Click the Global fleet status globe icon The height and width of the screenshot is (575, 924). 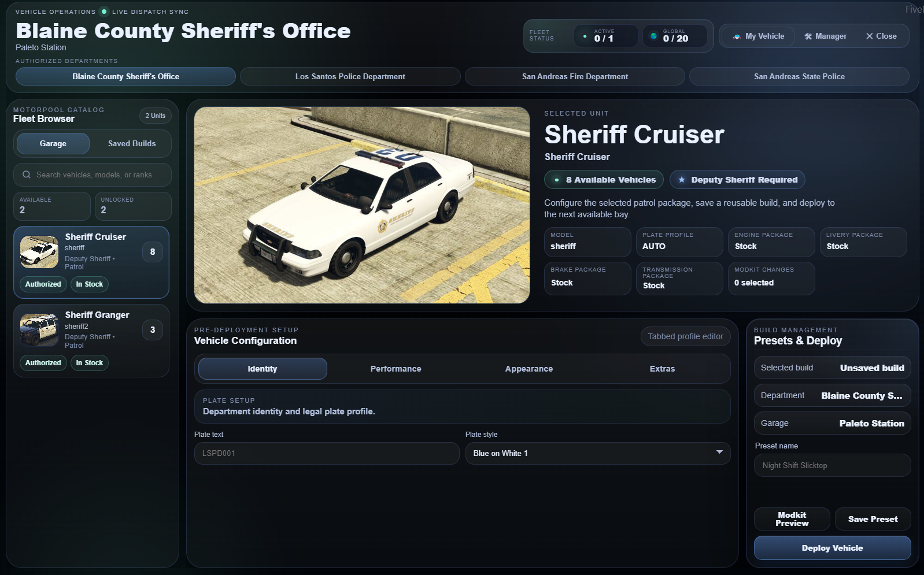(x=653, y=36)
